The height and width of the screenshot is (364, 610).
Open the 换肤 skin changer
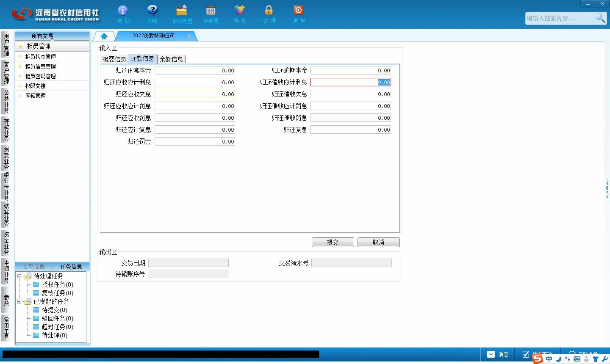coord(240,11)
